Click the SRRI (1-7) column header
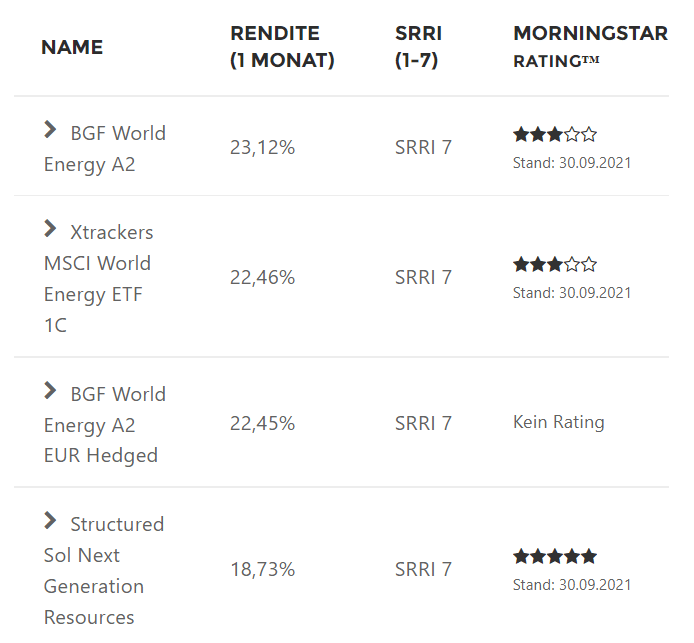The height and width of the screenshot is (643, 694). [x=418, y=47]
